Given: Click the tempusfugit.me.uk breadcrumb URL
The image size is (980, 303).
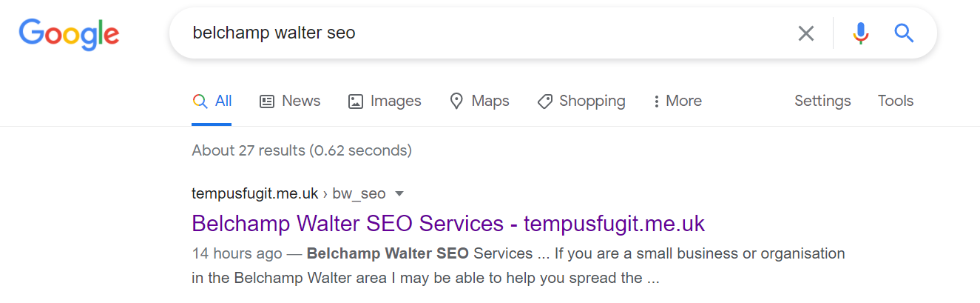Looking at the screenshot, I should click(x=255, y=193).
